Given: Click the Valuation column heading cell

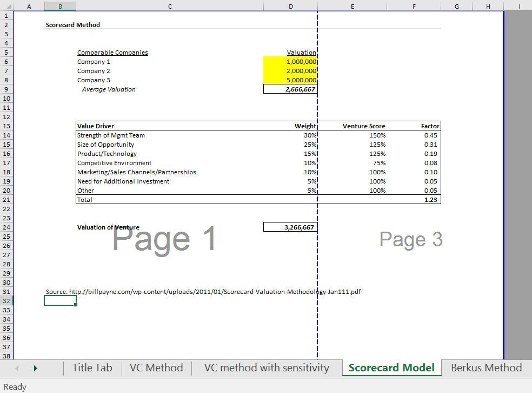Looking at the screenshot, I should click(x=301, y=53).
